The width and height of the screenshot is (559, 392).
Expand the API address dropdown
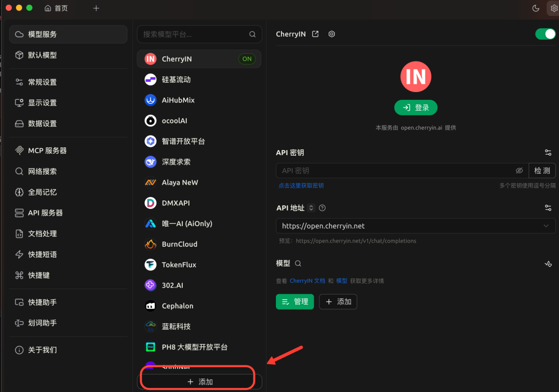click(x=546, y=225)
